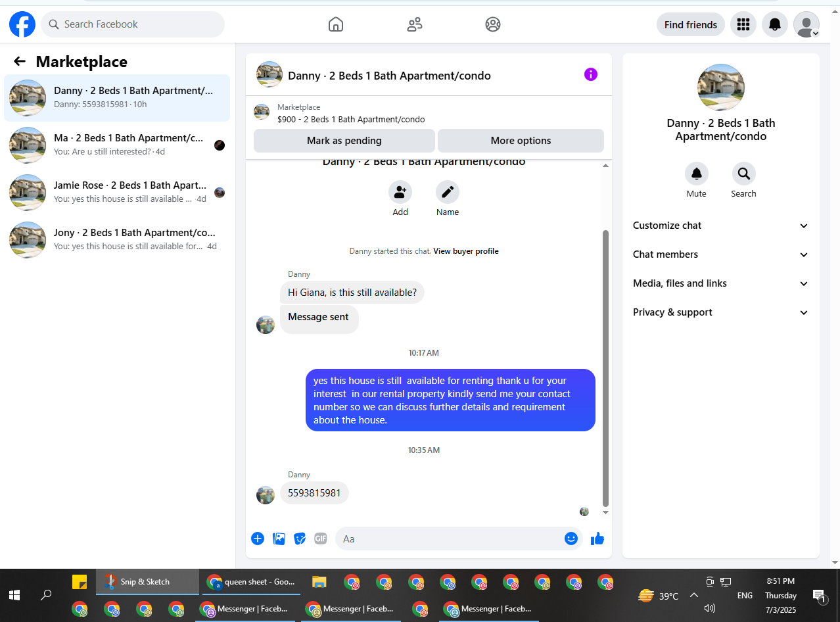
Task: Go back with the Marketplace arrow
Action: coord(20,62)
